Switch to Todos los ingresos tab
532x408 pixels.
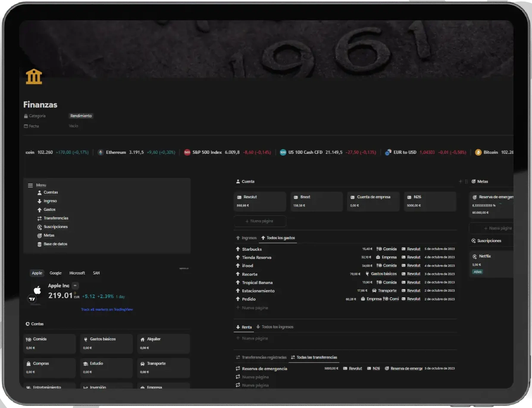pos(275,327)
